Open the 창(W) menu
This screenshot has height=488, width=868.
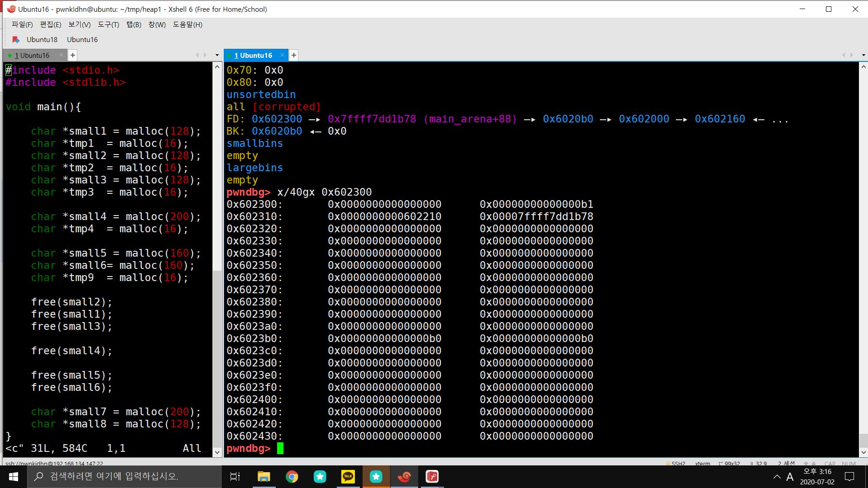tap(157, 24)
